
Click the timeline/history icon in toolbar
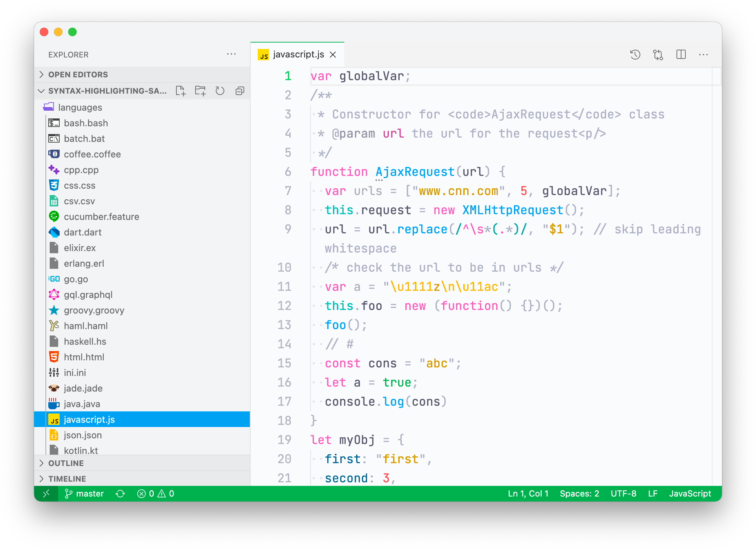click(636, 54)
